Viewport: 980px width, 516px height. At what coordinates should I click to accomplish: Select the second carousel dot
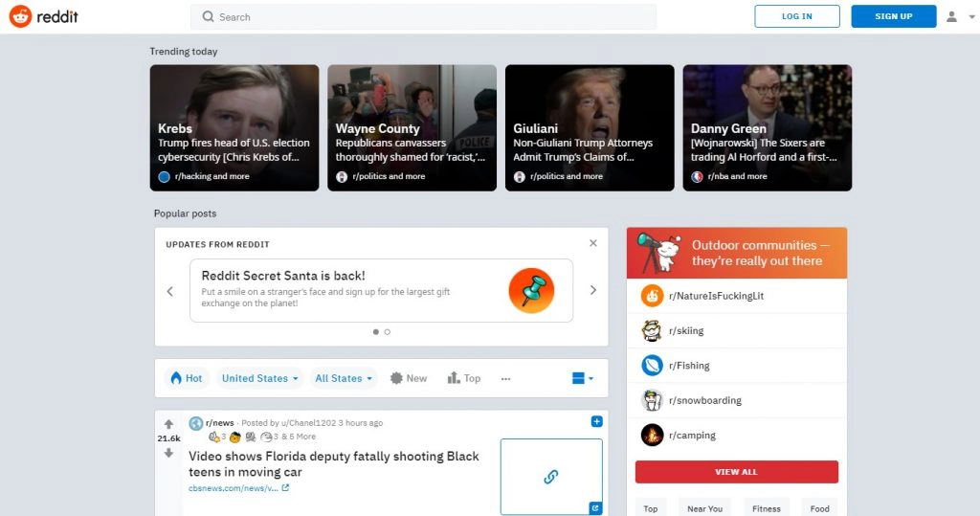(x=388, y=332)
